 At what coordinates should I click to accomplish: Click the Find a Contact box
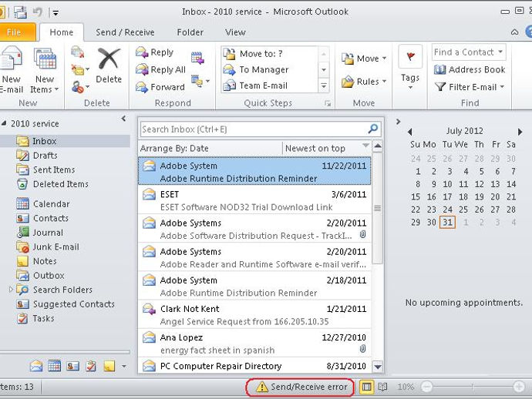[x=469, y=52]
